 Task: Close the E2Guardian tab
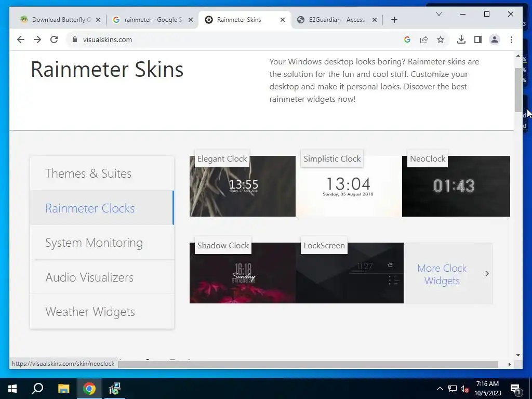click(374, 20)
